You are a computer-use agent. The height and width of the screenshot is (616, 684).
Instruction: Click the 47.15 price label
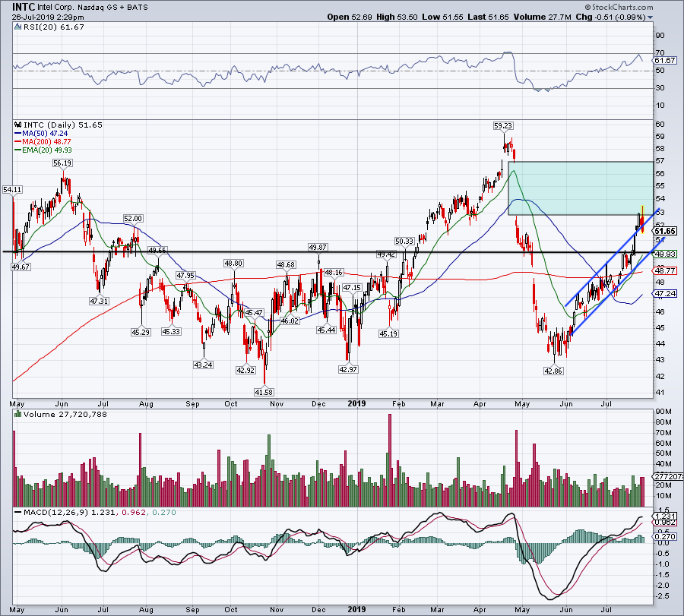[352, 288]
